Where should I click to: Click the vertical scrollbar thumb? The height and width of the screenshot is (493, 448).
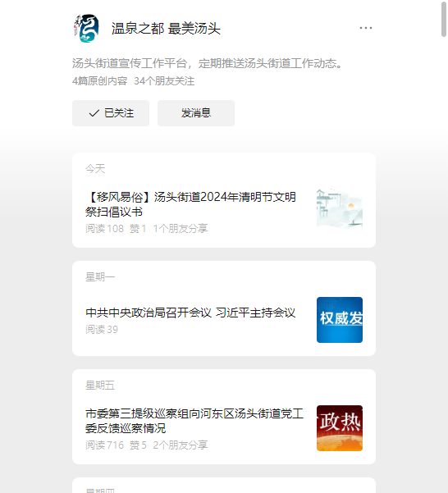click(x=444, y=19)
